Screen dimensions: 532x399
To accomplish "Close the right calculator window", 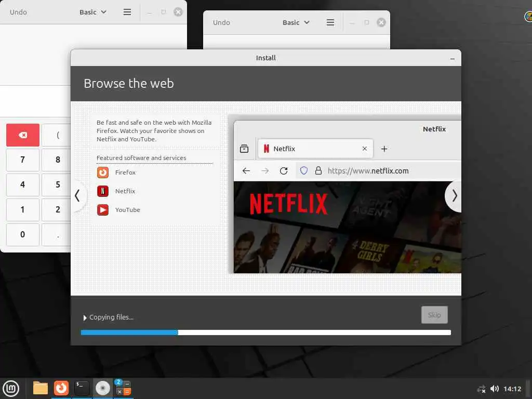I will 381,23.
